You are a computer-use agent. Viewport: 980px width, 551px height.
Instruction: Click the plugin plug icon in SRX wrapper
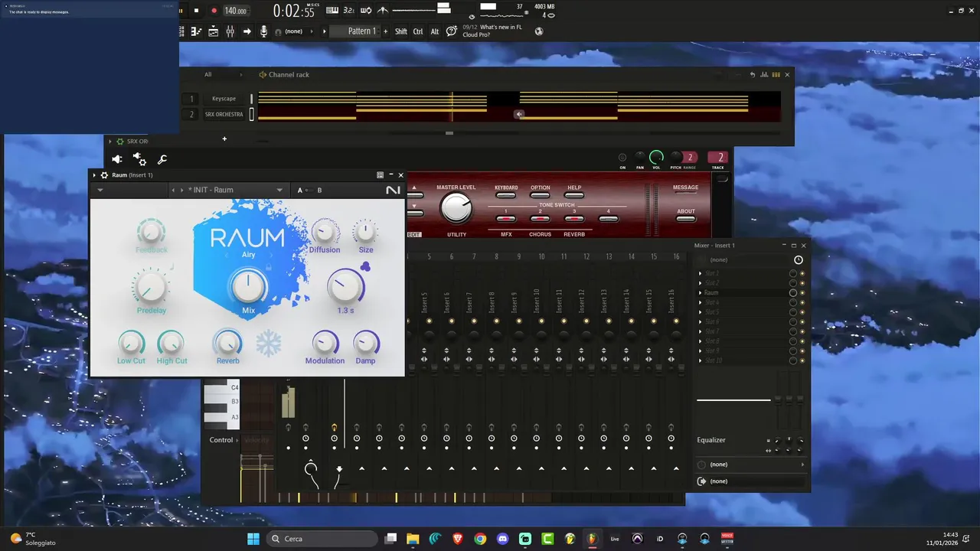point(117,159)
